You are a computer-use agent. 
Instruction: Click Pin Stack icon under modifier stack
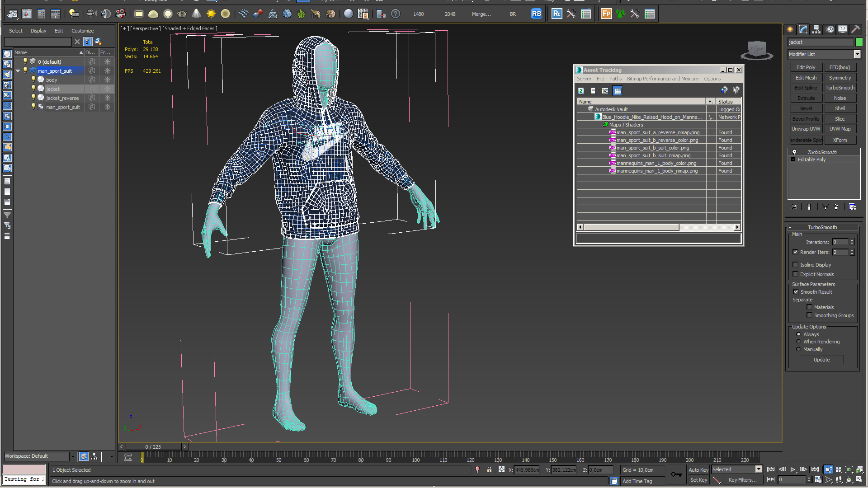tap(794, 207)
